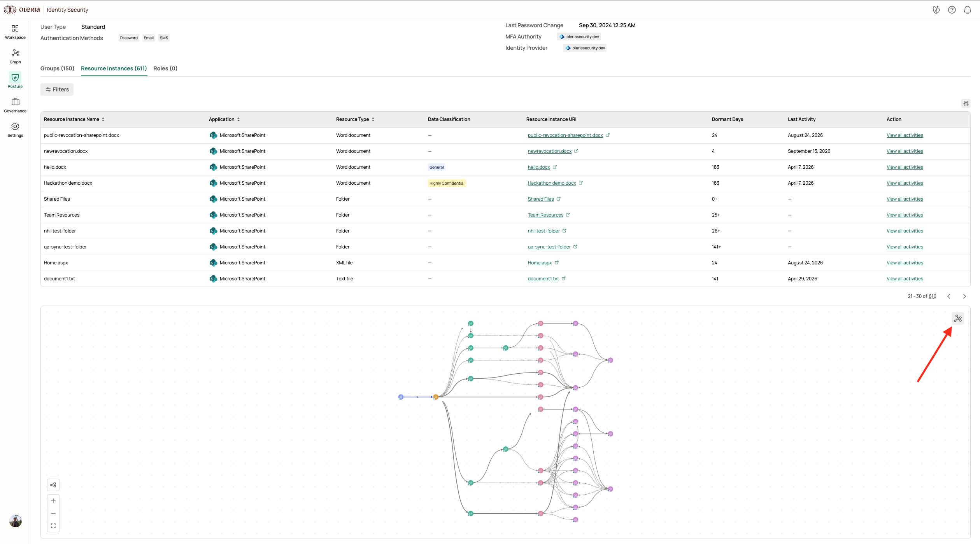Click the oleriasecurity.dev Identity Provider chip
Screen dimensions: 980x544
585,48
